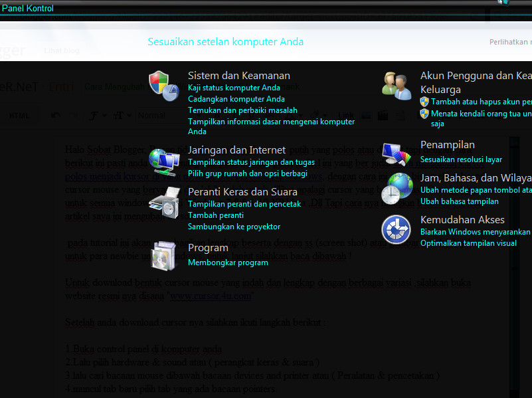Click www.cursor4u.com link in background blog
This screenshot has width=532, height=398.
click(211, 296)
